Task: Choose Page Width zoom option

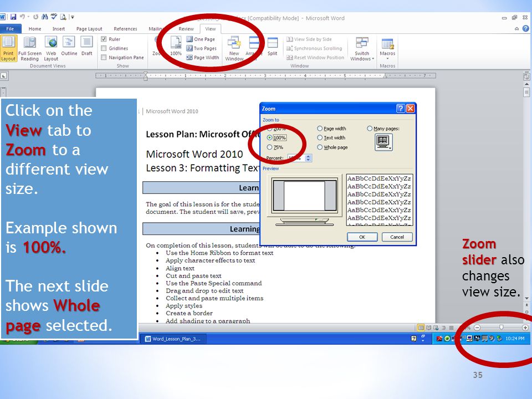Action: coord(203,57)
